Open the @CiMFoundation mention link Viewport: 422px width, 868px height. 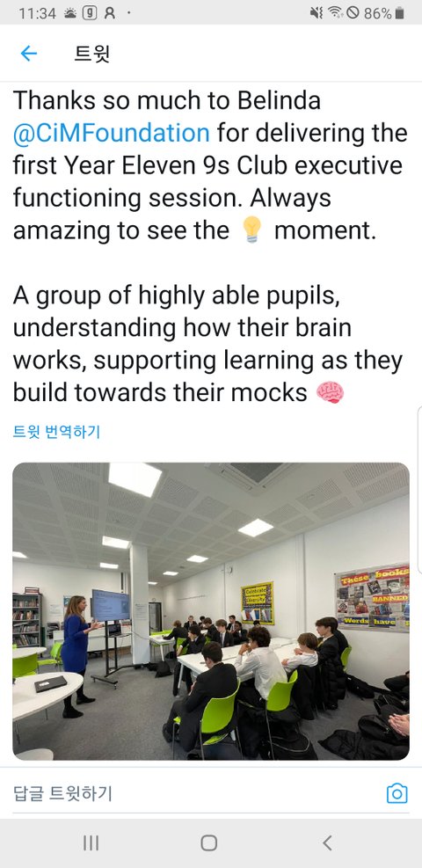tap(111, 134)
